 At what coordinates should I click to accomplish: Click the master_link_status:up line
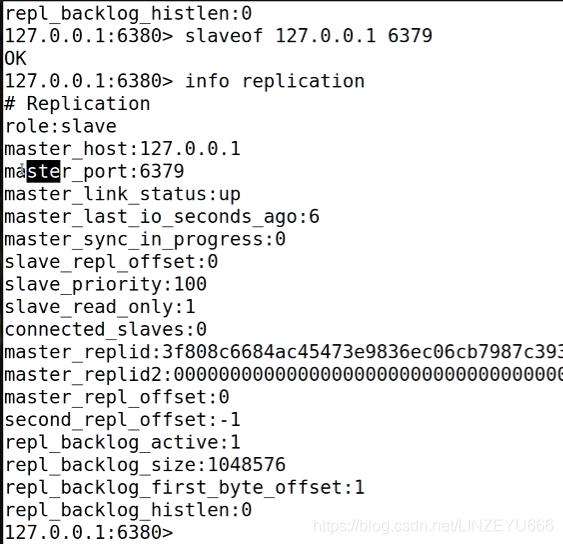[122, 194]
